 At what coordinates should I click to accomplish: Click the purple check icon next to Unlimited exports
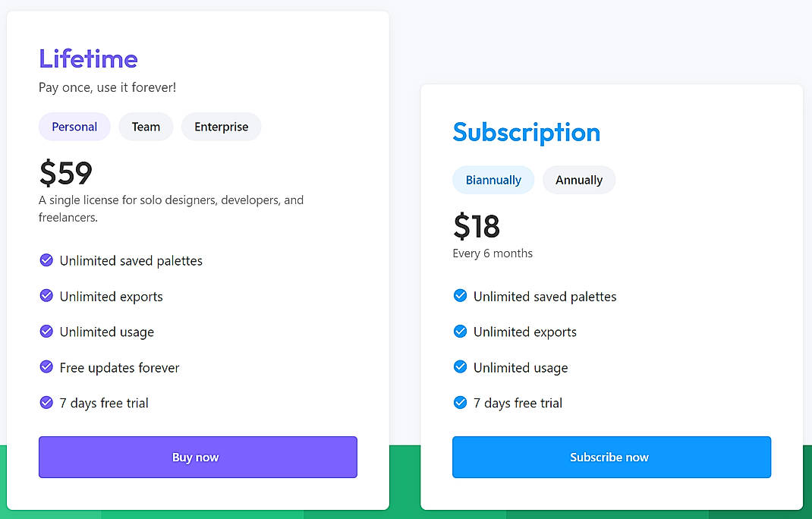[x=46, y=296]
